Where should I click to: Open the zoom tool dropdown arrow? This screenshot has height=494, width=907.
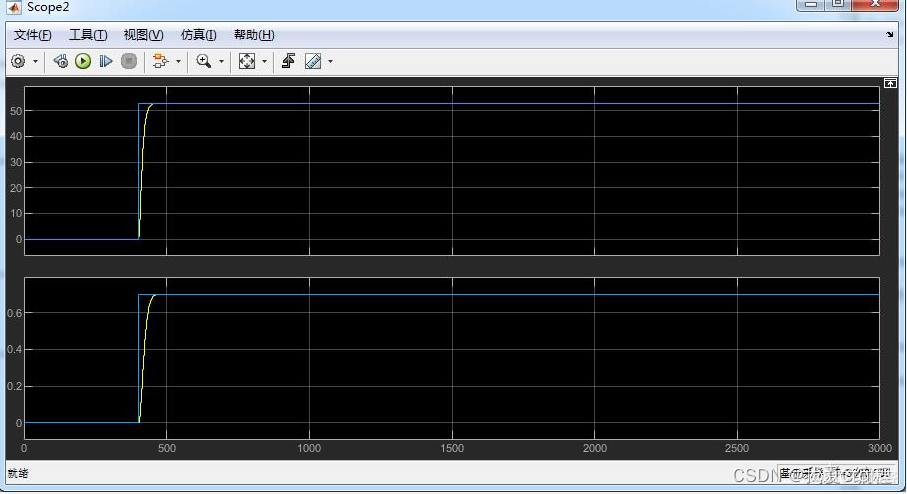coord(221,61)
